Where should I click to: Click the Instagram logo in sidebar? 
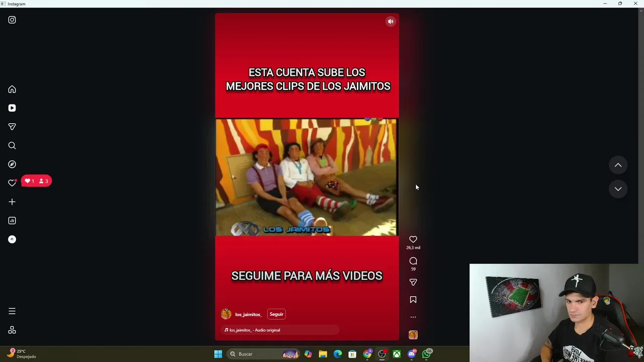12,20
